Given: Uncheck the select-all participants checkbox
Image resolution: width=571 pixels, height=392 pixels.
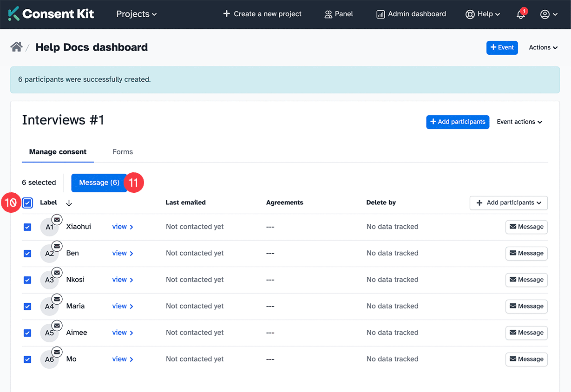Looking at the screenshot, I should [x=27, y=203].
